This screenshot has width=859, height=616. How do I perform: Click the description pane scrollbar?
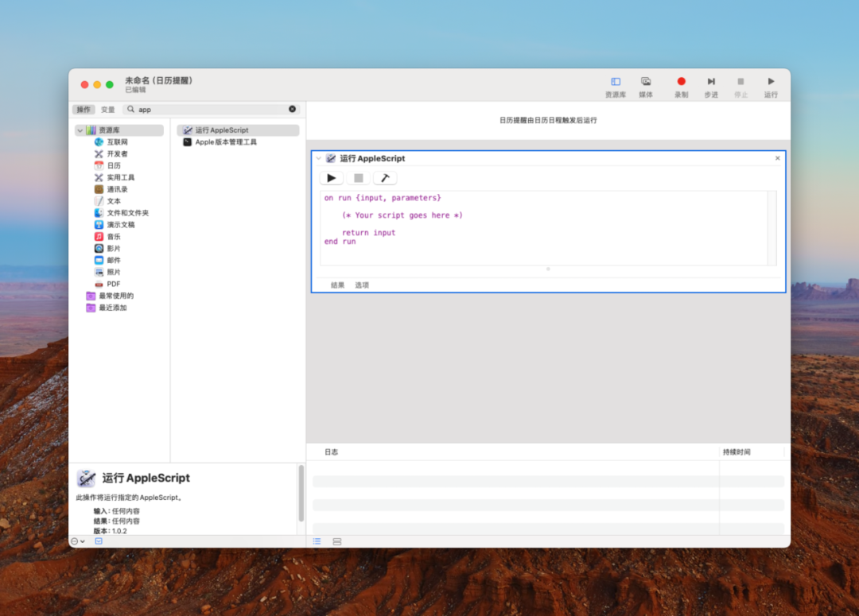tap(301, 494)
